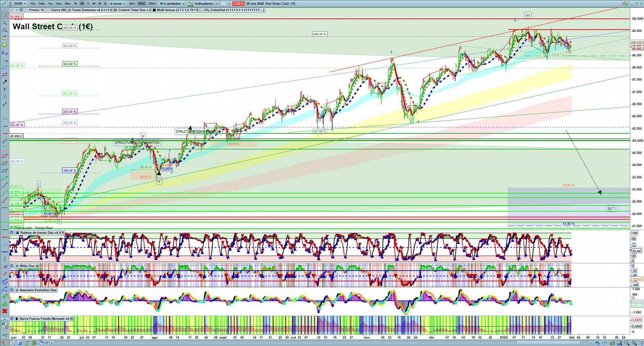Close the Awesome Evolution Doc panel
The width and height of the screenshot is (644, 346).
coord(12,290)
